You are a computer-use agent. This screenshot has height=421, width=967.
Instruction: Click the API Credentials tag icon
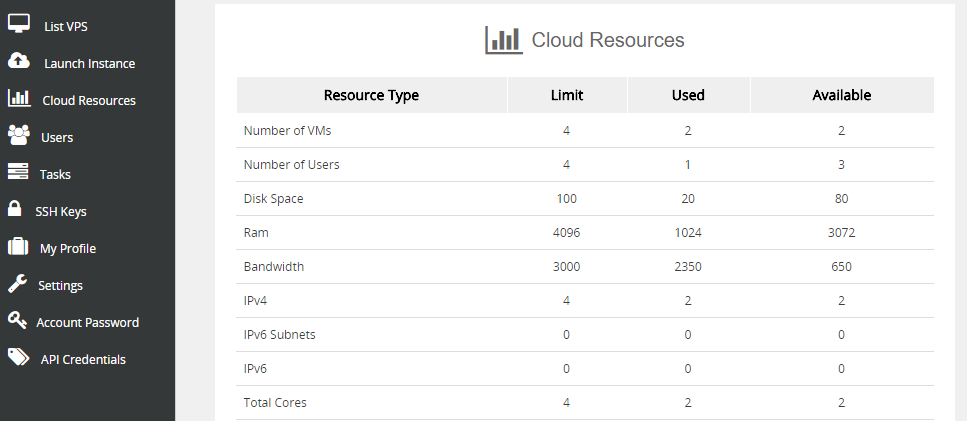pyautogui.click(x=18, y=358)
